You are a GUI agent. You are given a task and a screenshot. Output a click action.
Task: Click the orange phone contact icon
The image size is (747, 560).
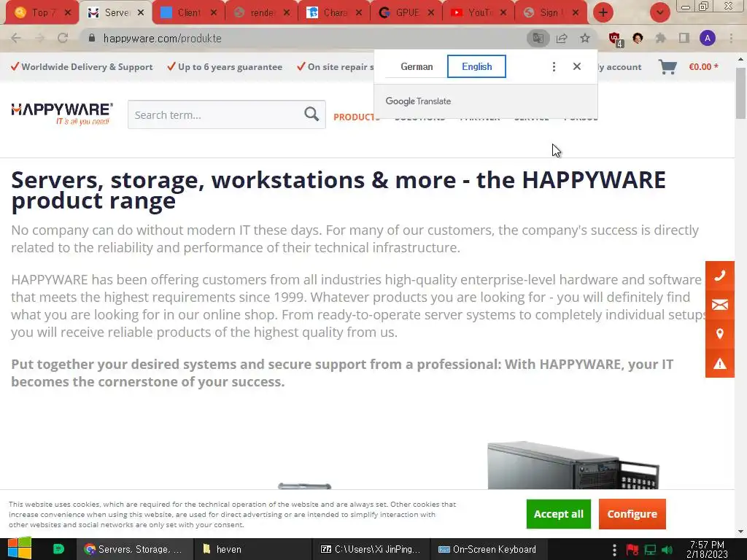[720, 276]
